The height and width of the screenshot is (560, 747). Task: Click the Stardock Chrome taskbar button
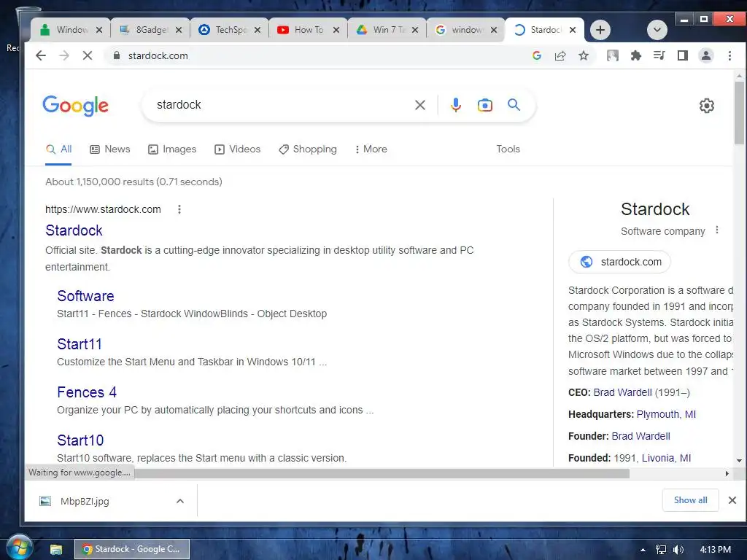click(x=132, y=549)
